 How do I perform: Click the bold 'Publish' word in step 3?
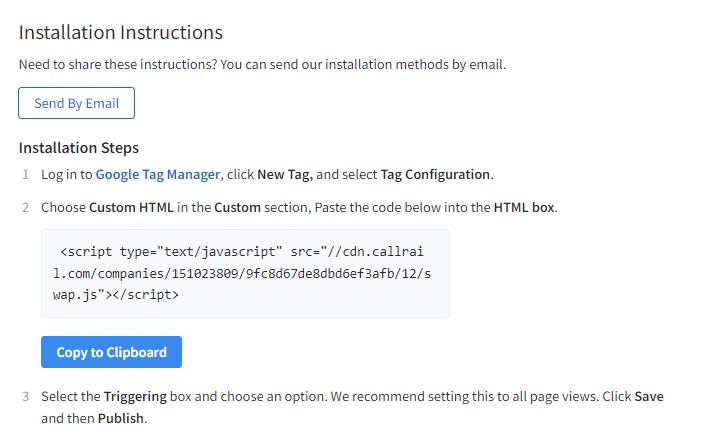pos(121,419)
